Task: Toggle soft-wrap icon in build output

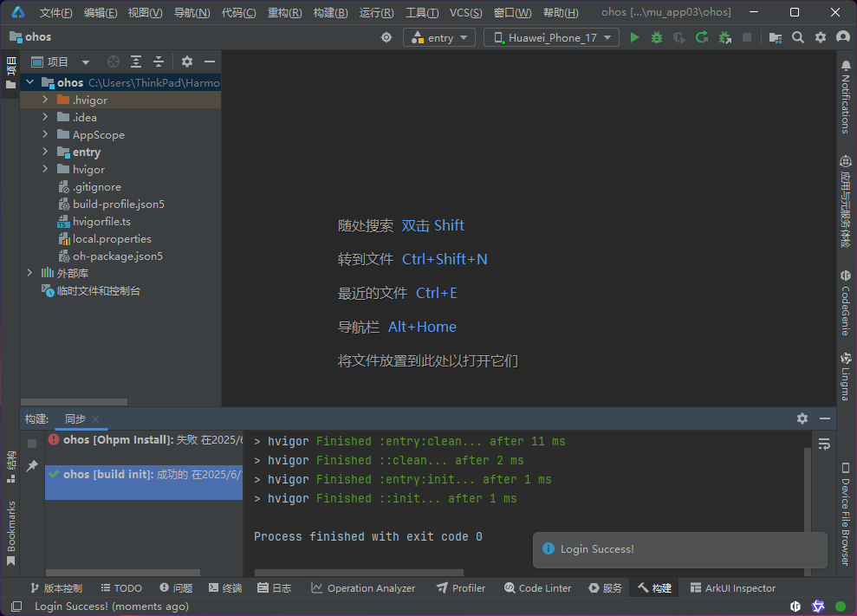Action: (x=824, y=444)
